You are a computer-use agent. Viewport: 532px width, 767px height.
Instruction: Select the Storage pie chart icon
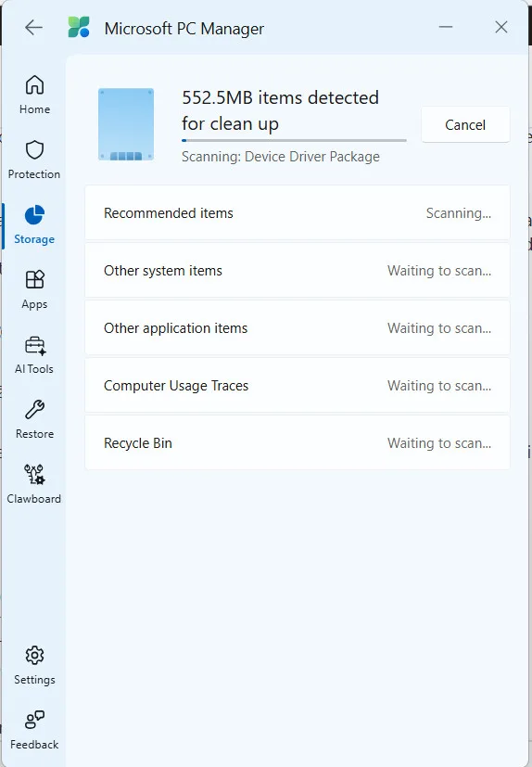pos(34,215)
